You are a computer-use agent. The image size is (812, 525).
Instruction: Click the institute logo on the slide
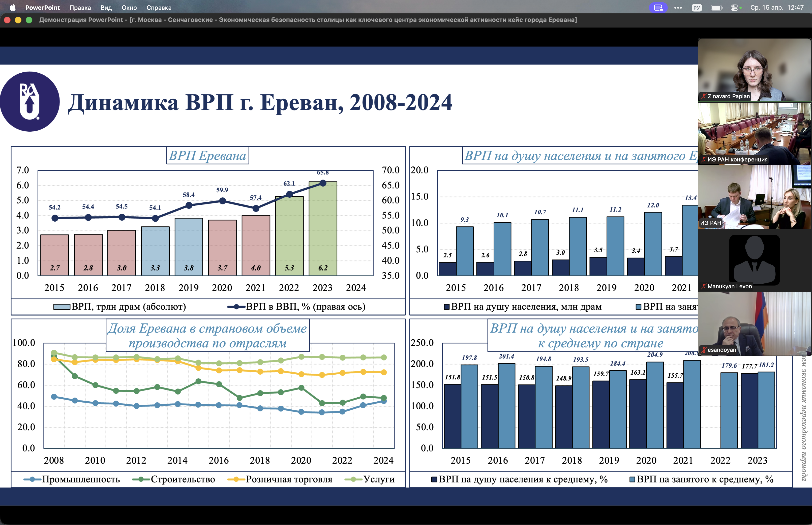[30, 102]
